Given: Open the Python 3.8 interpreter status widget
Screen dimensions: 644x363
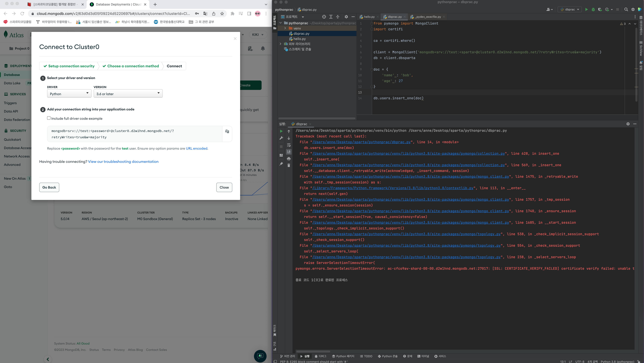Looking at the screenshot, I should (617, 361).
